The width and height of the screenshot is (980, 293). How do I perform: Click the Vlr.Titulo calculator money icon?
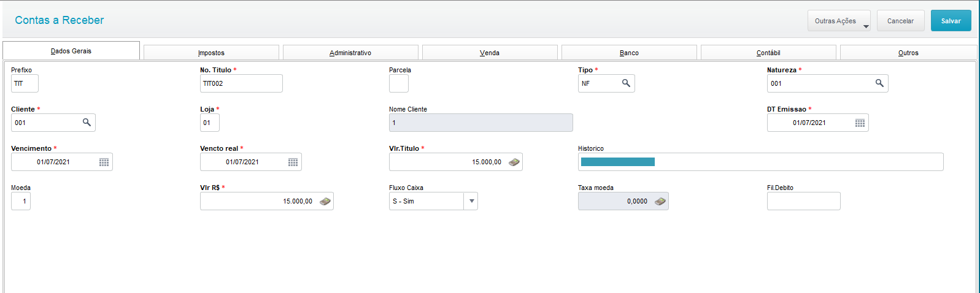[x=514, y=162]
